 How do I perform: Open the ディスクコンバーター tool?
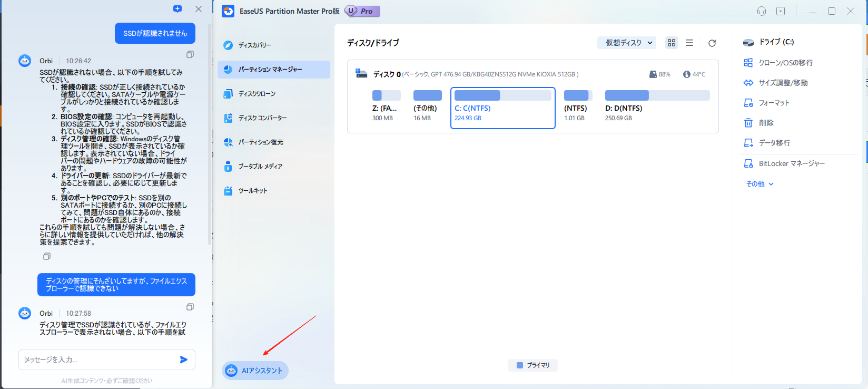(x=262, y=118)
